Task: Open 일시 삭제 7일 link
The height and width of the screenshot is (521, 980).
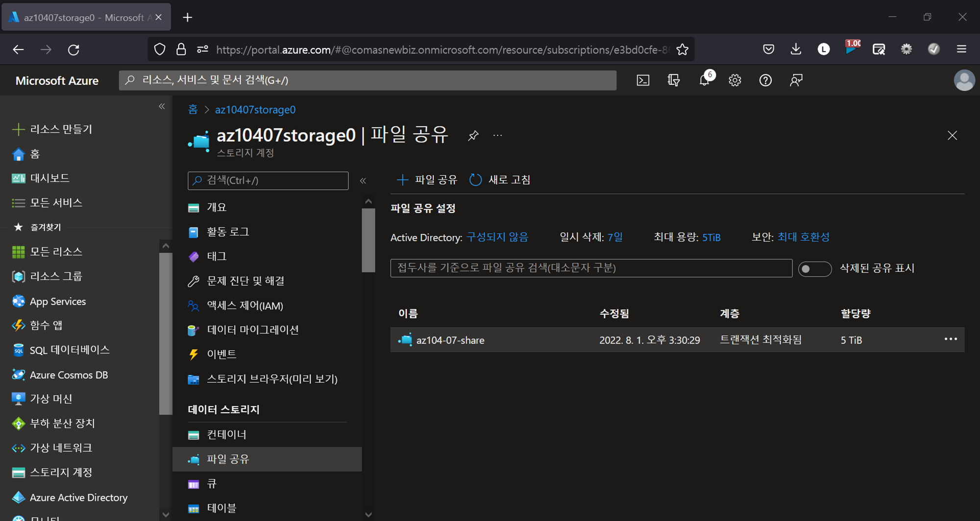Action: point(615,237)
